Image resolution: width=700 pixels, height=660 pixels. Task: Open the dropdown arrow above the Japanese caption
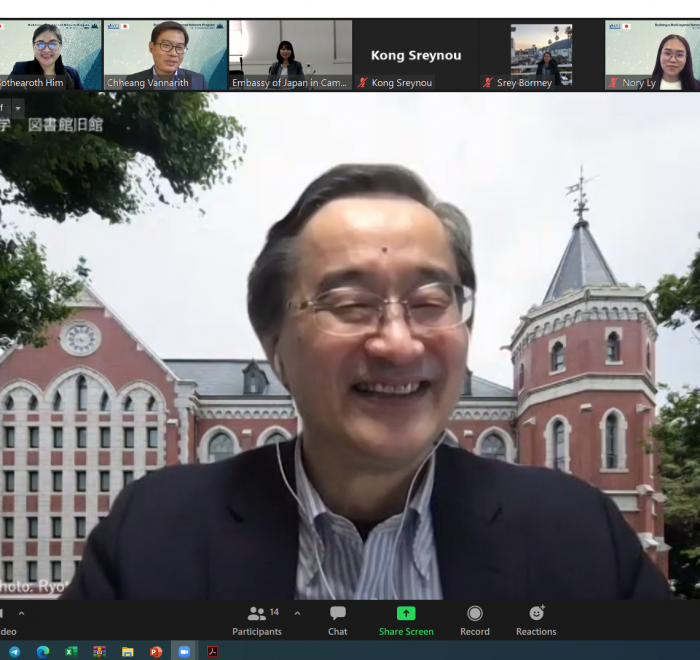pos(18,106)
